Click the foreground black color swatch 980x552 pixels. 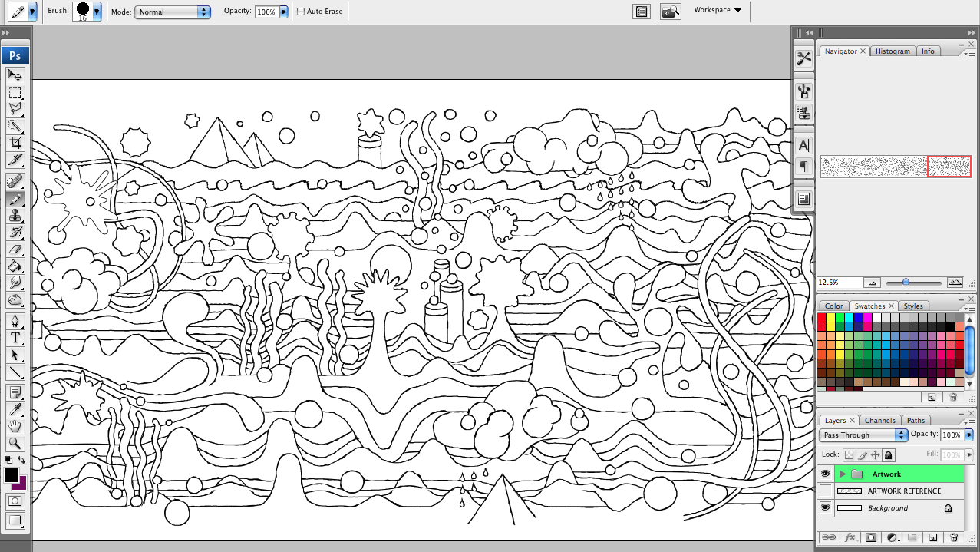[x=12, y=475]
